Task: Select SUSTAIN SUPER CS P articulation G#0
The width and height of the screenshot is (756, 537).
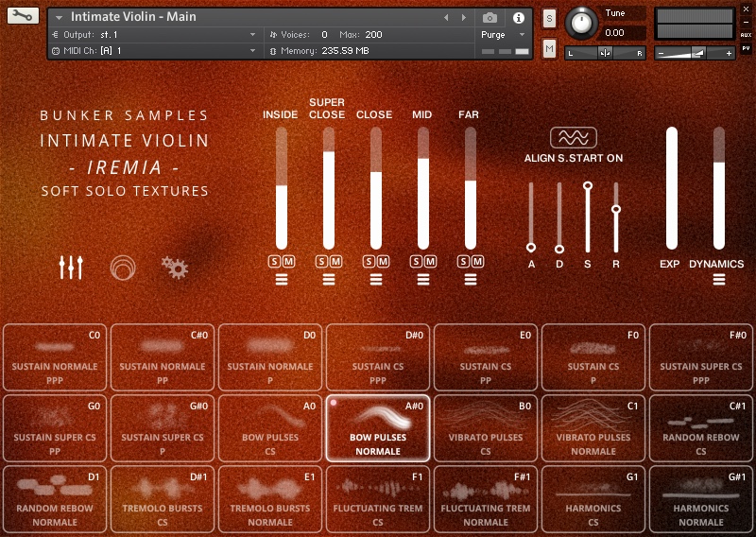Action: point(163,428)
